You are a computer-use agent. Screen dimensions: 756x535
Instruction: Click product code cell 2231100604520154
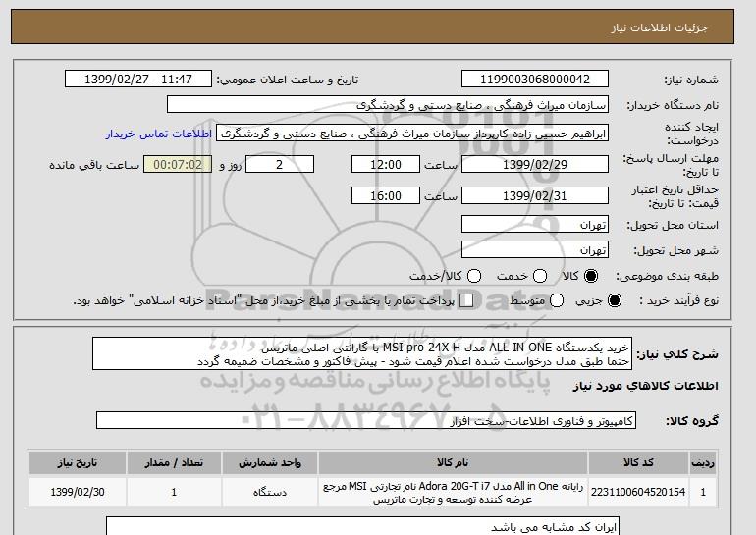pyautogui.click(x=638, y=492)
